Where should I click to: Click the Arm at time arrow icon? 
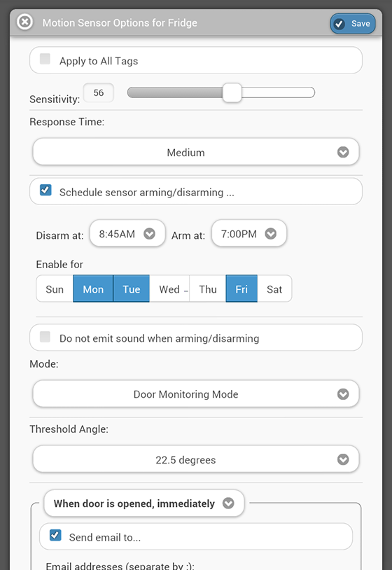coord(271,234)
